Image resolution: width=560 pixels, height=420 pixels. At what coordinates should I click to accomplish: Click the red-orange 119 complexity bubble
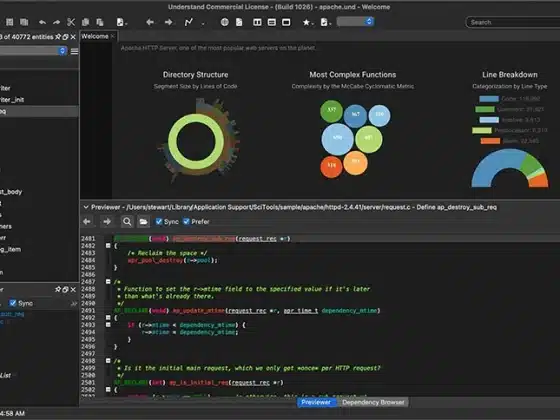point(331,166)
